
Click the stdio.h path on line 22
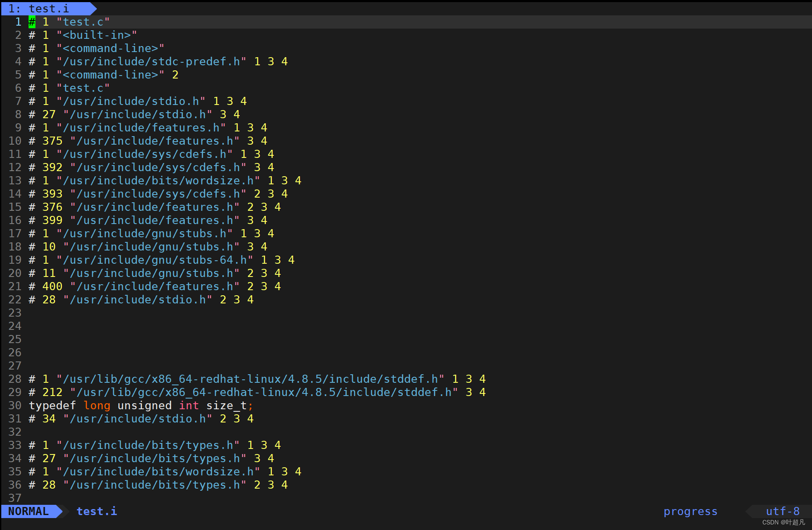point(138,300)
